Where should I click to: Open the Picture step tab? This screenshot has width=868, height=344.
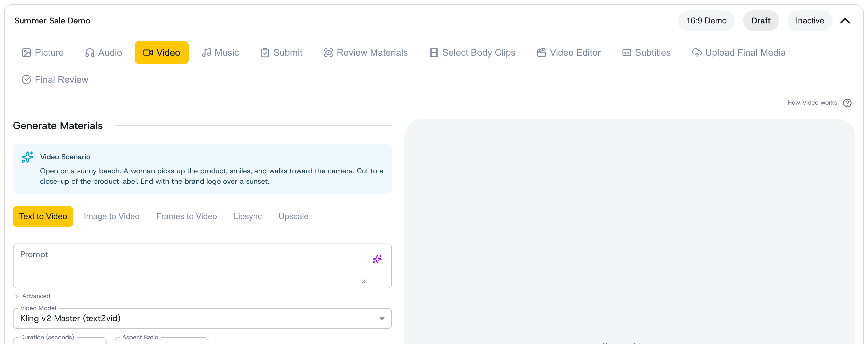(x=42, y=53)
